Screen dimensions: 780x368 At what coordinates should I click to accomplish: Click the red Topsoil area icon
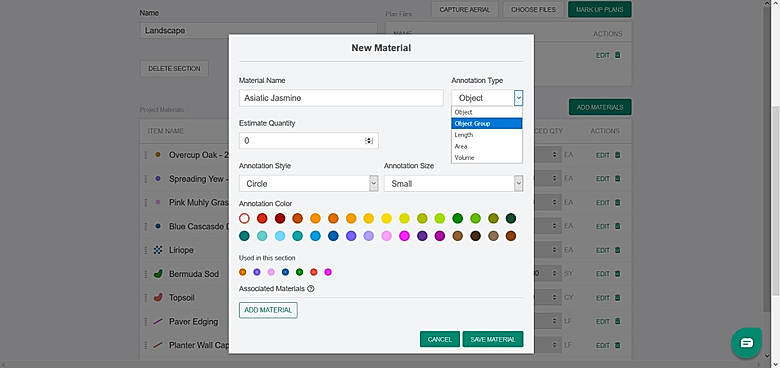pyautogui.click(x=158, y=298)
